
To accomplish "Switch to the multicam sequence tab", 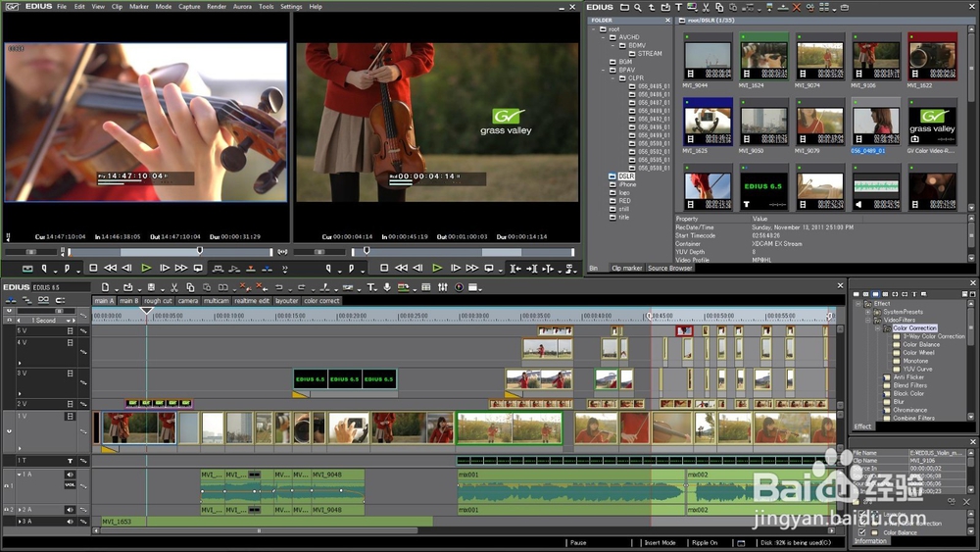I will click(217, 301).
